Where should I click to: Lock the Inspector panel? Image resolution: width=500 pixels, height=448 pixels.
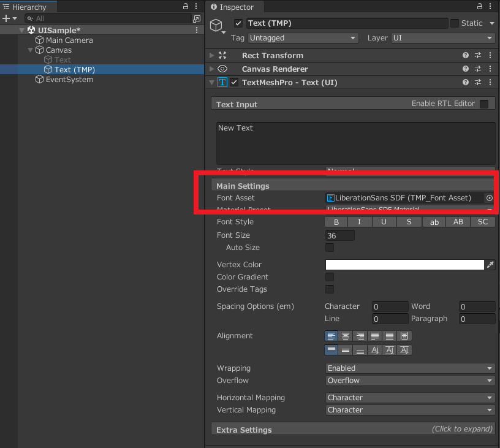coord(480,6)
